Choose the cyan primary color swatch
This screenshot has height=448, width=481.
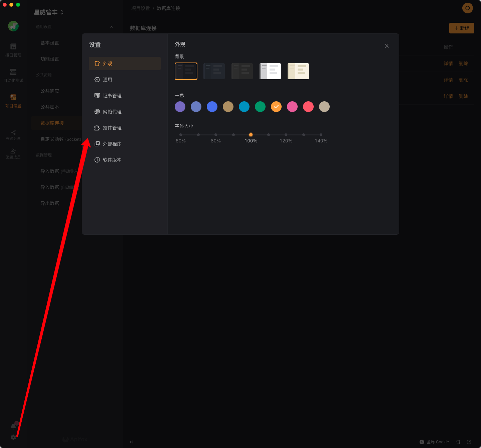[244, 107]
